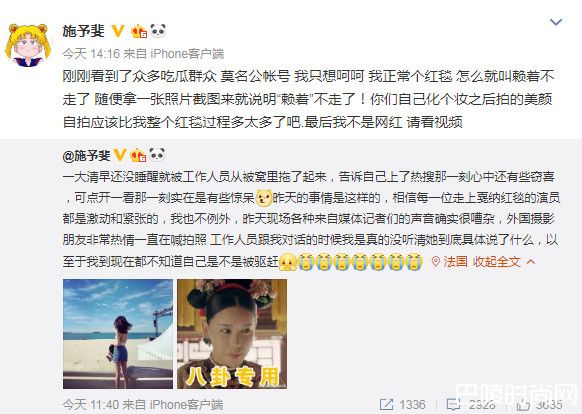Open the post options chevron in the top-right corner

coord(556,22)
